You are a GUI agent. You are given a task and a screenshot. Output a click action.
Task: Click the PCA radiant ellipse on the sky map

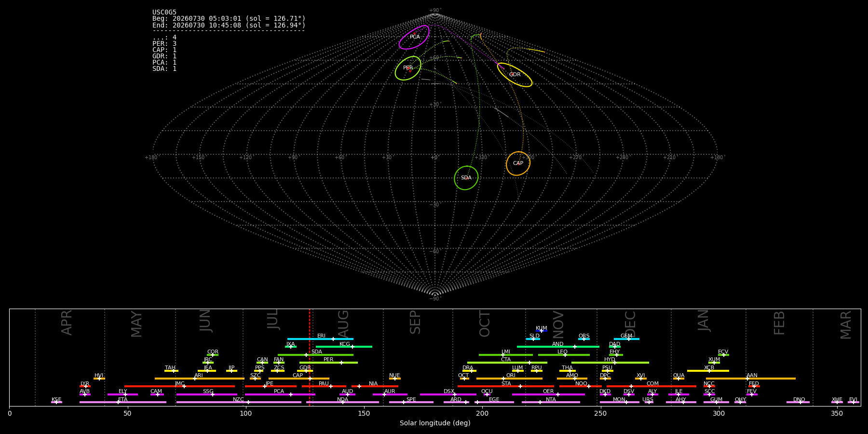click(414, 37)
